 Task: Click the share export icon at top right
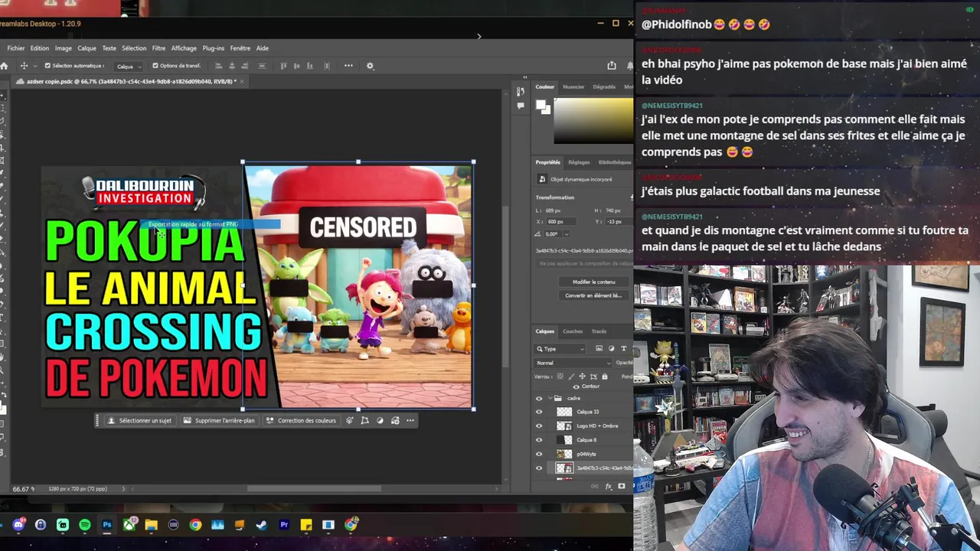click(612, 66)
